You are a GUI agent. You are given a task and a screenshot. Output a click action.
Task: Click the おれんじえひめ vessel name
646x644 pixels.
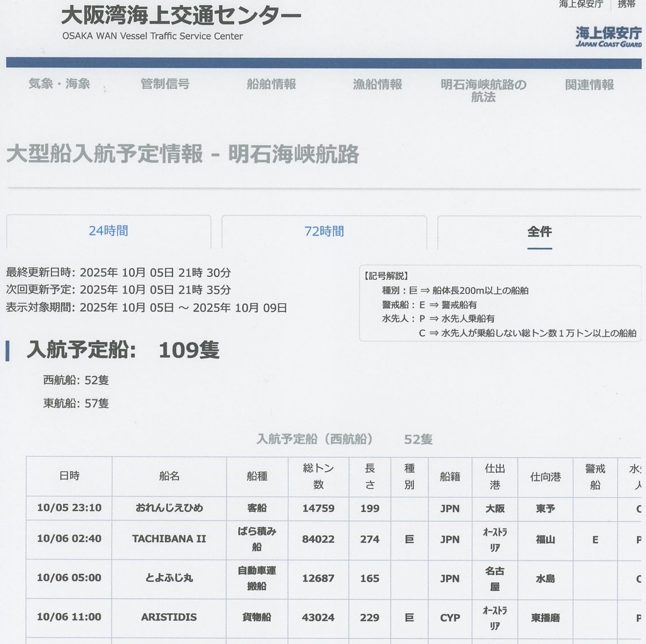169,508
